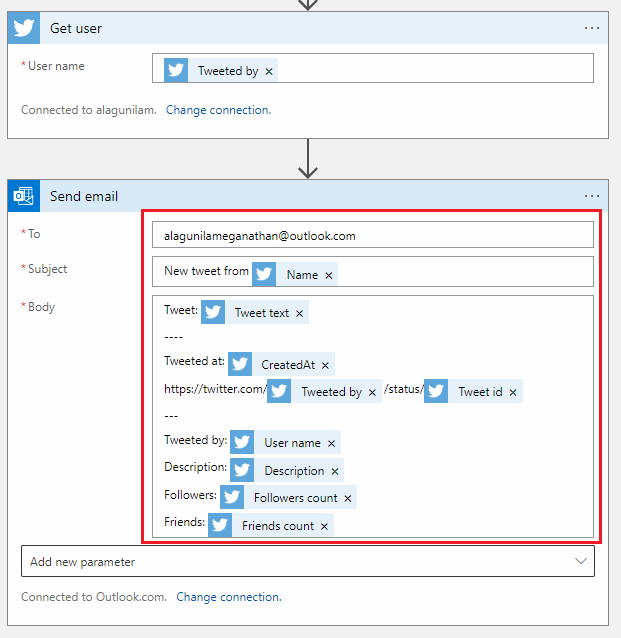Click the '/status/' text in Body
The height and width of the screenshot is (638, 621).
(403, 389)
